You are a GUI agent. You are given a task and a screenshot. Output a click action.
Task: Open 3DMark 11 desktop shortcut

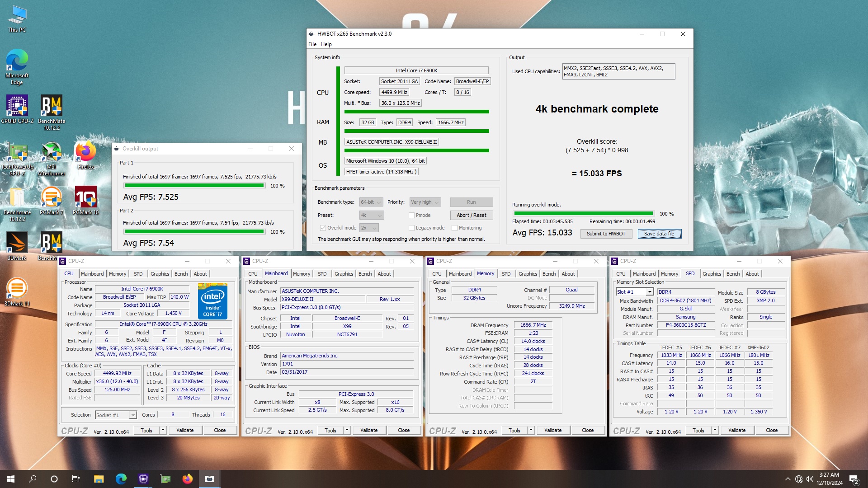[17, 292]
